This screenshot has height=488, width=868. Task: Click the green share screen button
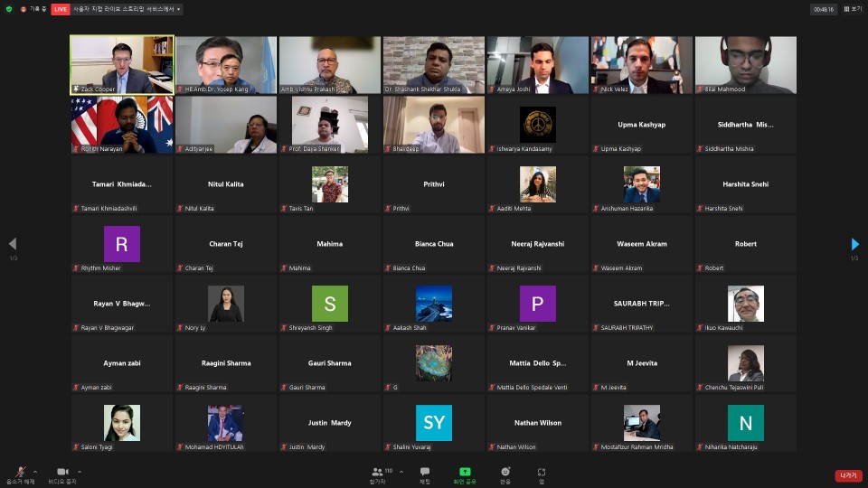[465, 474]
